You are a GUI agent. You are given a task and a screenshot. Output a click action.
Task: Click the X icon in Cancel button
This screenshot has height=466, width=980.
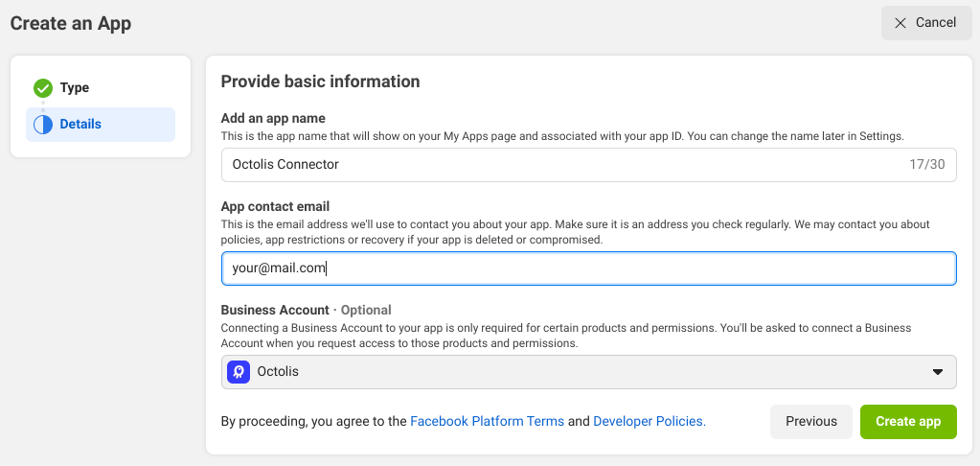pos(900,23)
